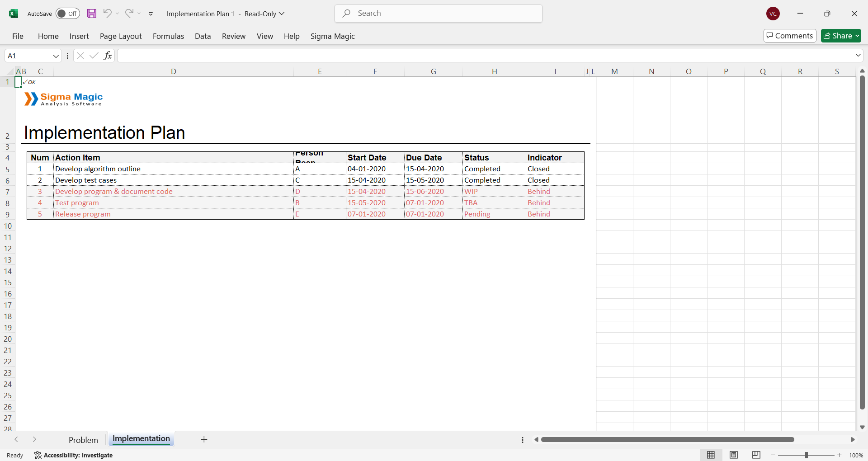The image size is (868, 461).
Task: Open the Sigma Magic ribbon tab
Action: (332, 36)
